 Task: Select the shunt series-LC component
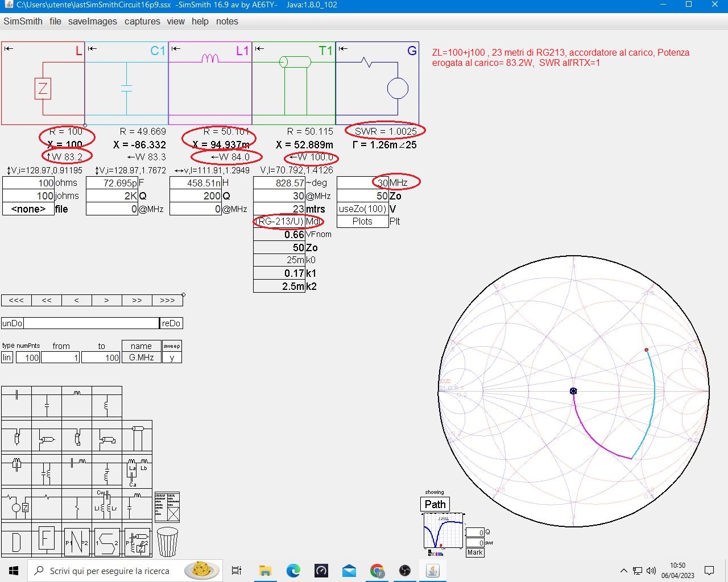(107, 472)
